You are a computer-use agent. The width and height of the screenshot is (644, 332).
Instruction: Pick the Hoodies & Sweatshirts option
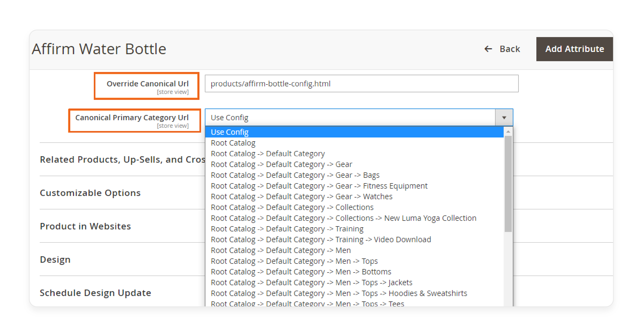click(x=354, y=293)
